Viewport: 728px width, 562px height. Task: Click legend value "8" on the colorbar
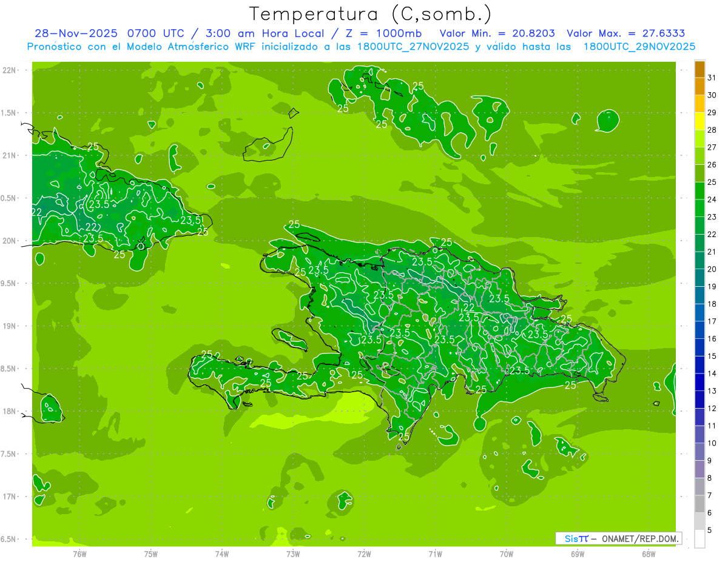pyautogui.click(x=710, y=478)
